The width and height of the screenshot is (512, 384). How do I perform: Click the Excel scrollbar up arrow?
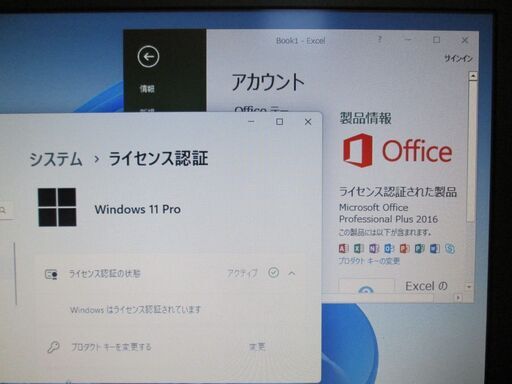[x=473, y=76]
